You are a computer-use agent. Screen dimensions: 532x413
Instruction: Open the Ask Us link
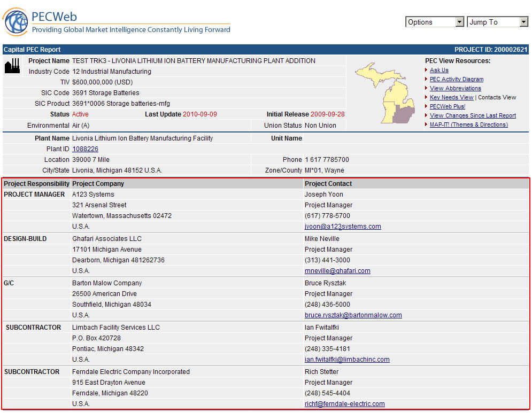439,70
